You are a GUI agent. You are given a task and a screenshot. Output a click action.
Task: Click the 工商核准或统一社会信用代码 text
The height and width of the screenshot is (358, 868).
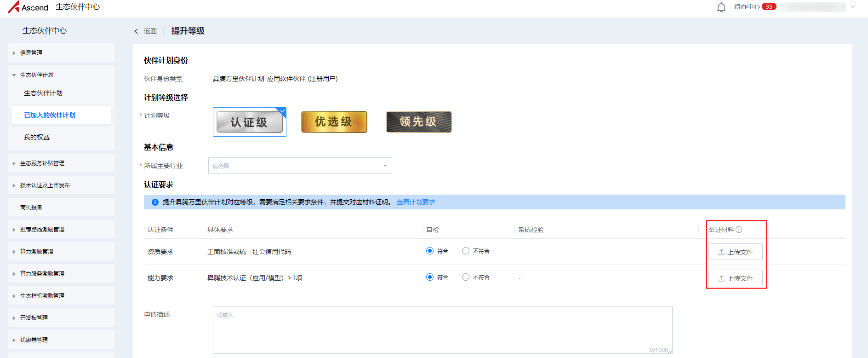249,252
